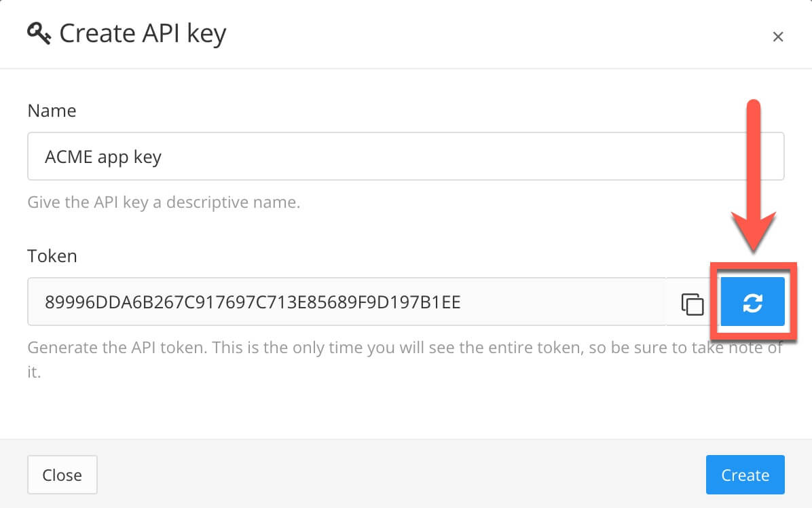Screen dimensions: 812x508
Task: Click the Create API key title text
Action: [143, 33]
